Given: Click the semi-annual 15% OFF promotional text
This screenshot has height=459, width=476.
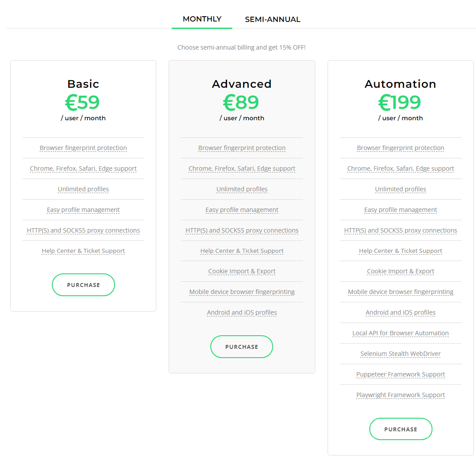Looking at the screenshot, I should 242,47.
